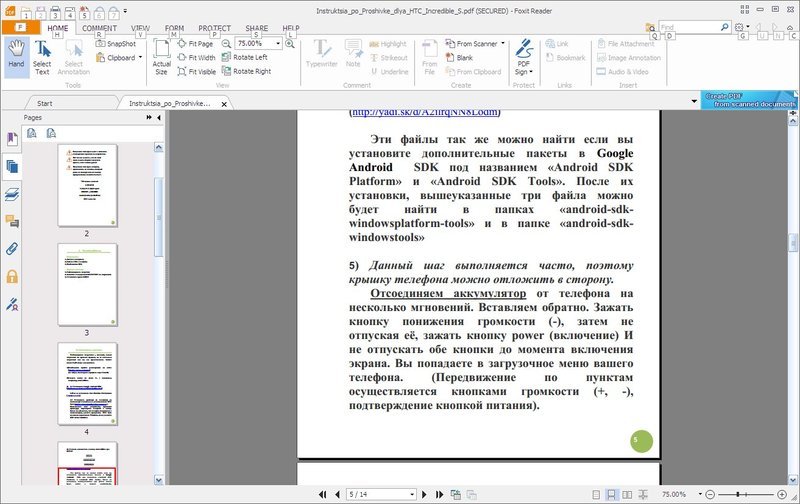Viewport: 800px width, 504px height.
Task: Choose Fit Width view
Action: click(x=196, y=58)
